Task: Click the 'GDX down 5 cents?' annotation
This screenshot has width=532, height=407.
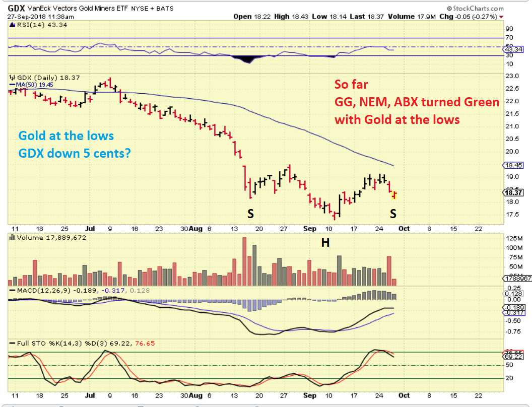Action: (x=74, y=153)
